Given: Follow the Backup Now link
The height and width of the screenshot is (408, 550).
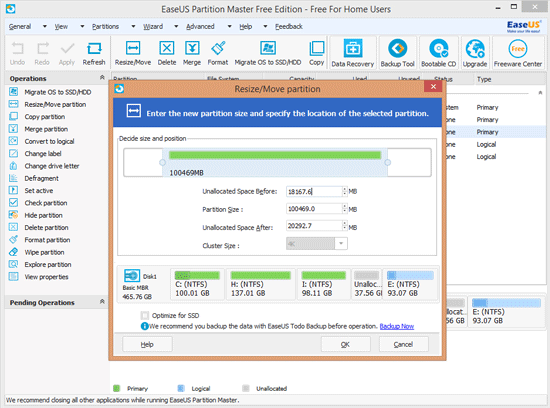Looking at the screenshot, I should pos(397,326).
